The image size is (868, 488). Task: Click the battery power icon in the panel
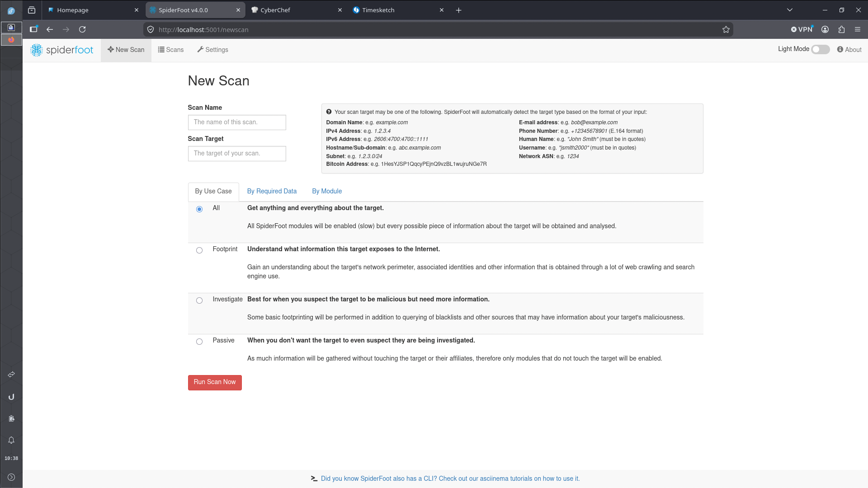[x=11, y=418]
